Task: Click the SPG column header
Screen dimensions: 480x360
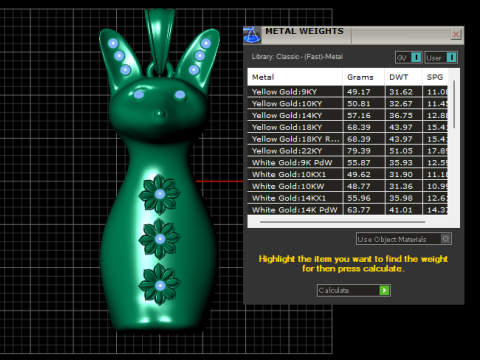Action: coord(435,77)
